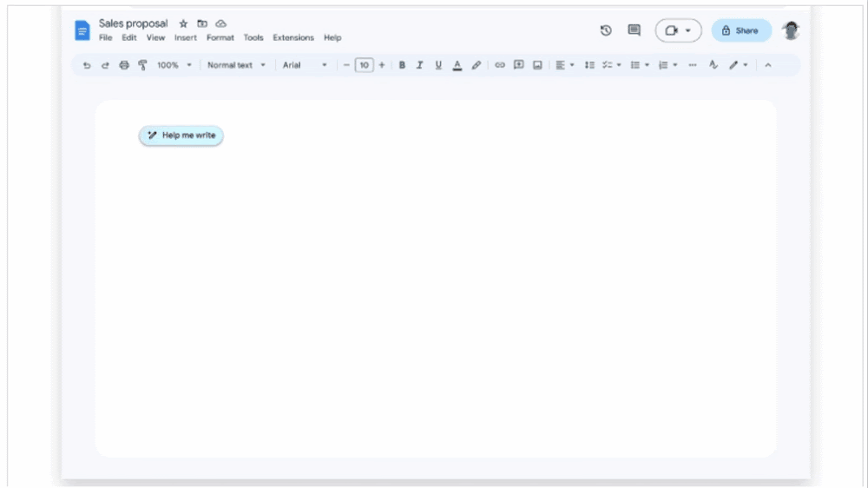The height and width of the screenshot is (488, 868).
Task: Open the Insert menu
Action: pos(186,37)
